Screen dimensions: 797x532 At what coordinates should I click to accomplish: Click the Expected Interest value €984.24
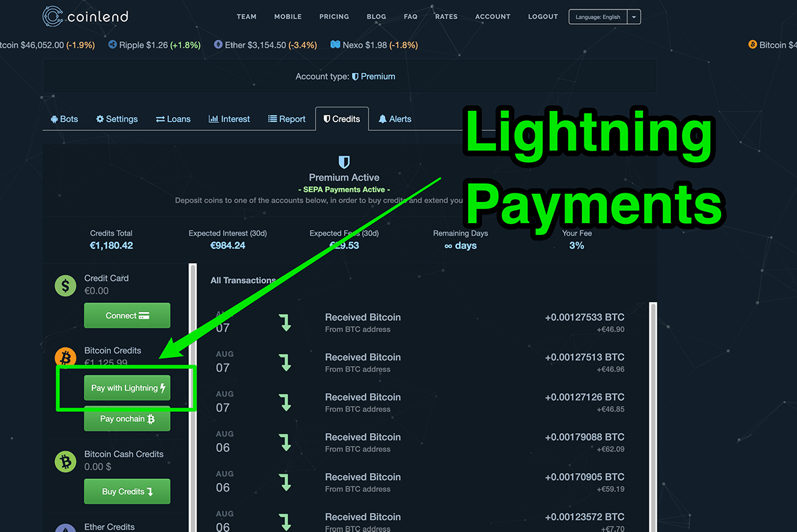(x=228, y=246)
